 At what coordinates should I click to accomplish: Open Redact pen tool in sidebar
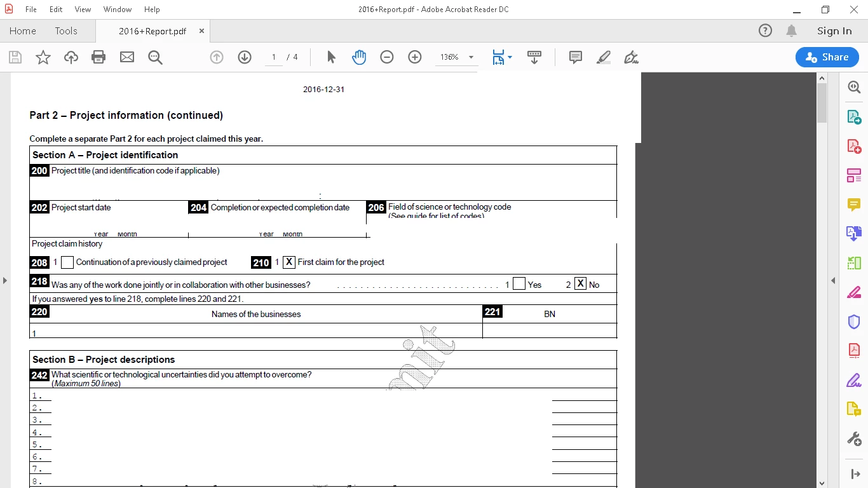pos(854,292)
